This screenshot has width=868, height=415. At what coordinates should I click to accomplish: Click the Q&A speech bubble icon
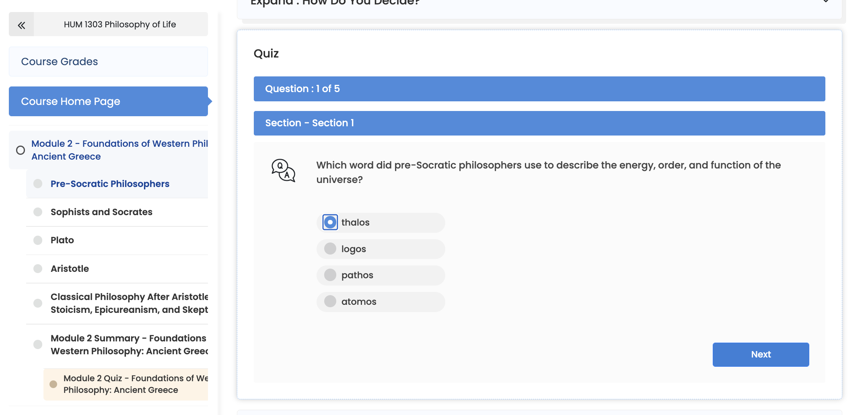coord(283,171)
